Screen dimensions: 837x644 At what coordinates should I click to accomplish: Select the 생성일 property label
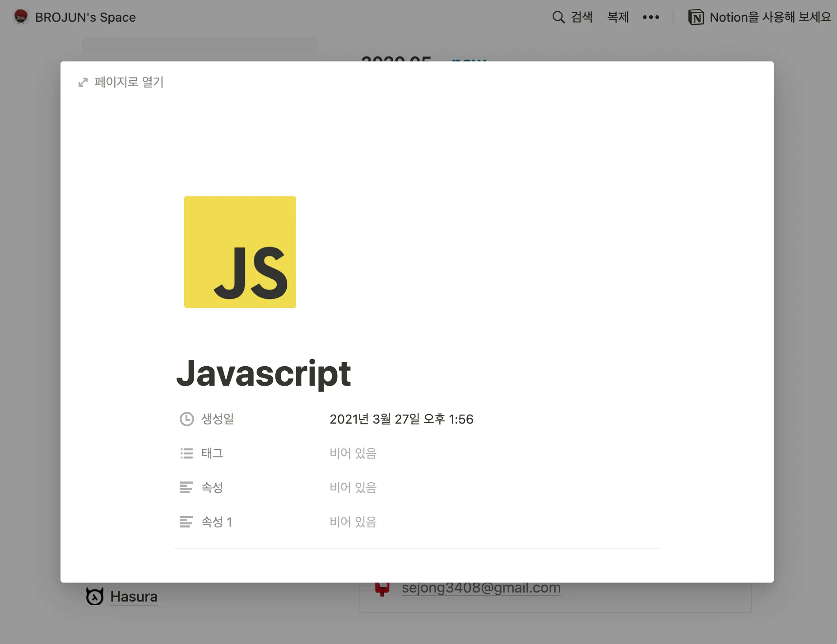(x=218, y=419)
